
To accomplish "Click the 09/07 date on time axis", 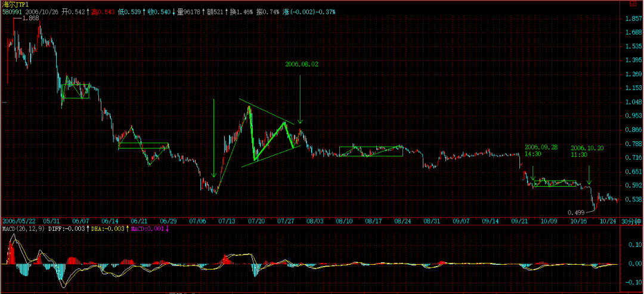I will pyautogui.click(x=460, y=221).
